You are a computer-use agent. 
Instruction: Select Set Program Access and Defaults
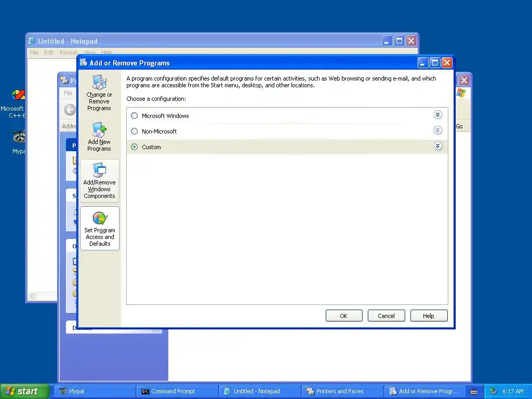100,229
